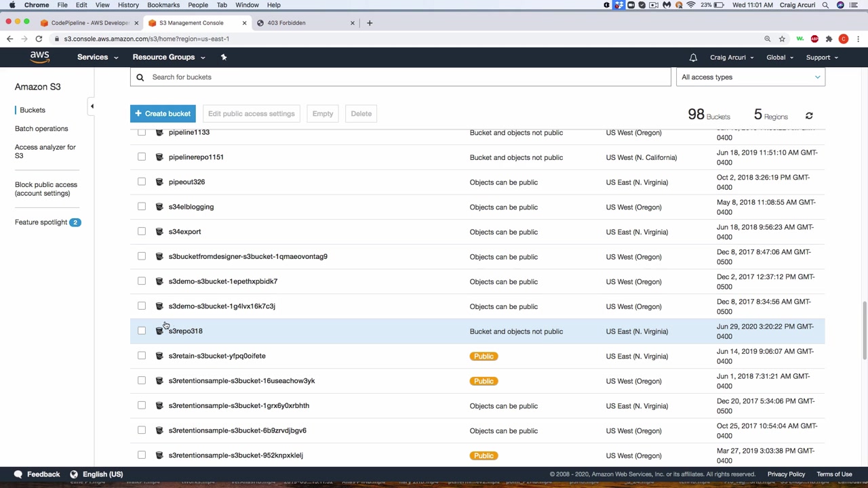Image resolution: width=868 pixels, height=488 pixels.
Task: Check the s3demo-s3bucket-1epethxpbidk7 row
Action: (x=142, y=281)
